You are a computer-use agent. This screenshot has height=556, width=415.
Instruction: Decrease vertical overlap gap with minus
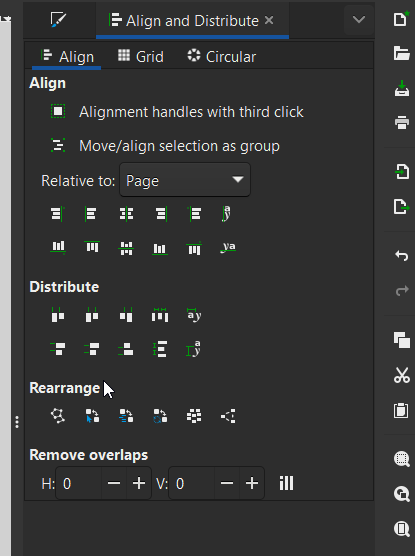coord(227,483)
